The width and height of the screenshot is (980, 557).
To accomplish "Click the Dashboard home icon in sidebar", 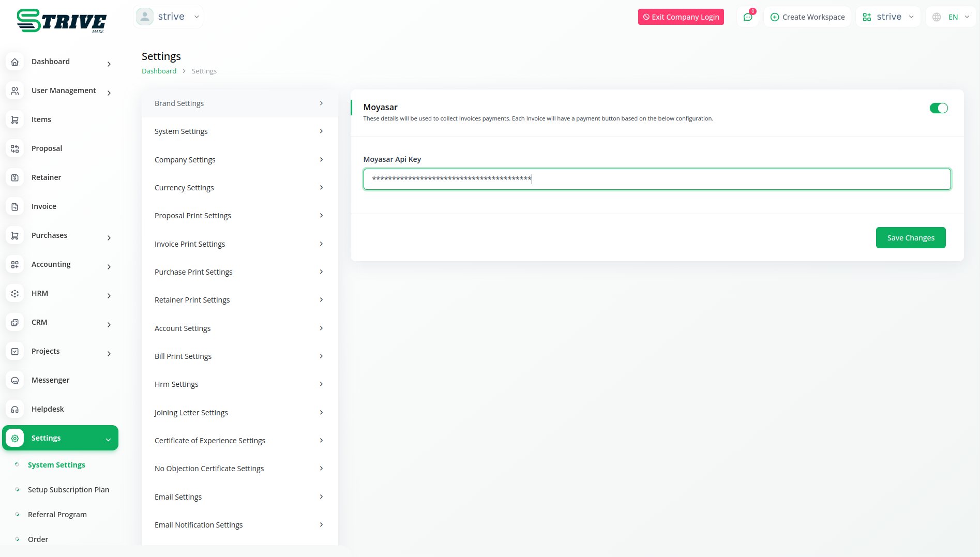I will pyautogui.click(x=15, y=62).
